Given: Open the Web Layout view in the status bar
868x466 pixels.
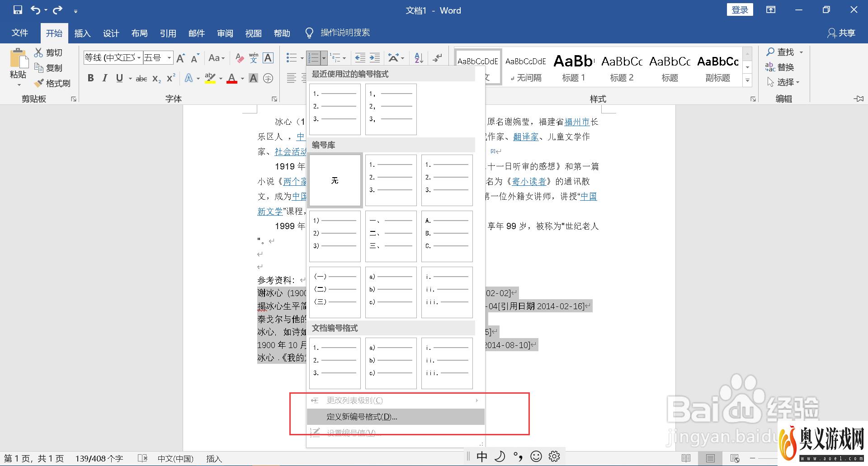Looking at the screenshot, I should 735,458.
